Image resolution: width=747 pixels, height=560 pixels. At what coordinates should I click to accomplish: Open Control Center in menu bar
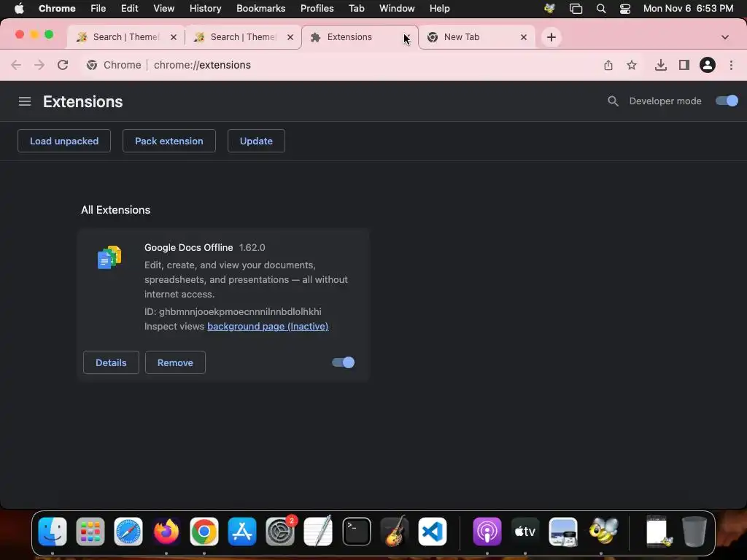pos(625,9)
